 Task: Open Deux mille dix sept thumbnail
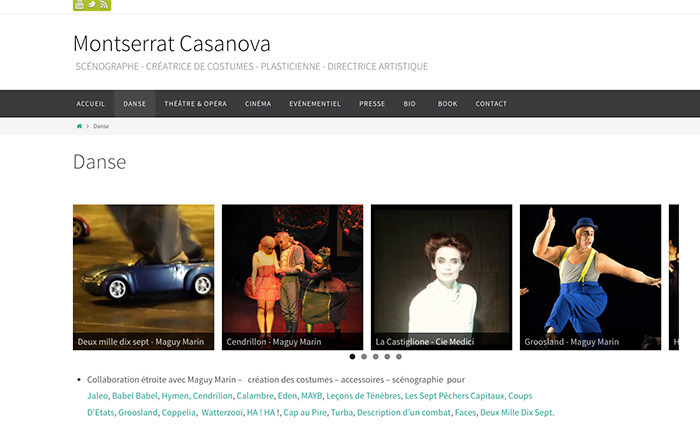coord(143,277)
